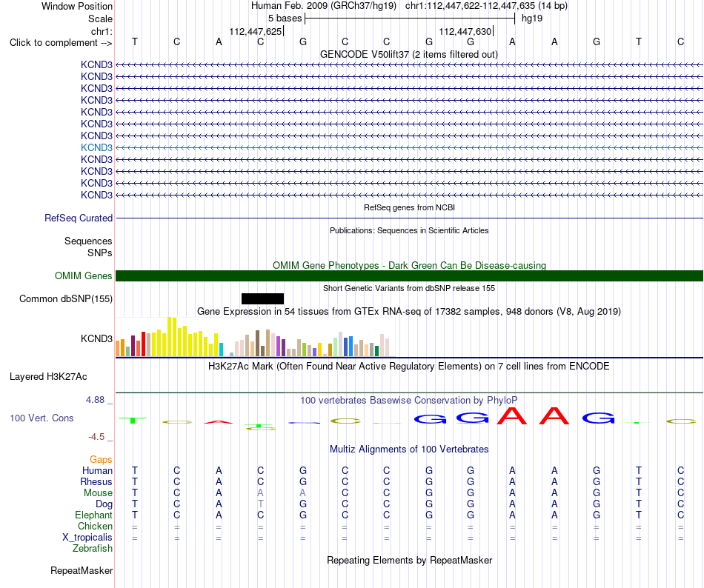Click the 112,447,625 ruler coordinate
Screen dimensions: 704x588
pyautogui.click(x=255, y=31)
